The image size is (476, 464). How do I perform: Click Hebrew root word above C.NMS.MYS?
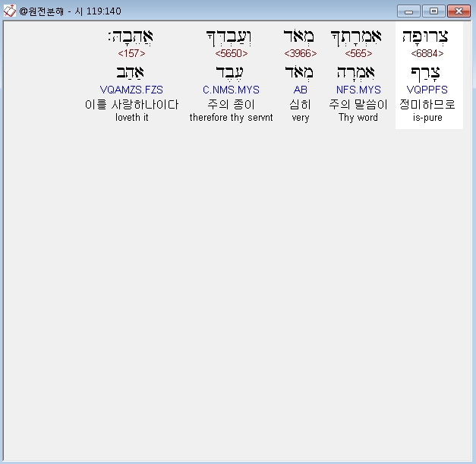(x=229, y=73)
